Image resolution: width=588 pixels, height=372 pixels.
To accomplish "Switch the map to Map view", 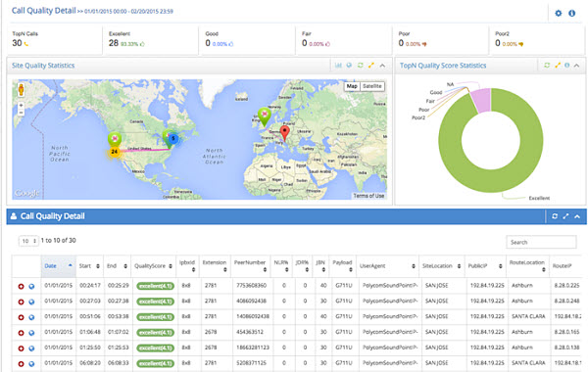I will [x=352, y=86].
